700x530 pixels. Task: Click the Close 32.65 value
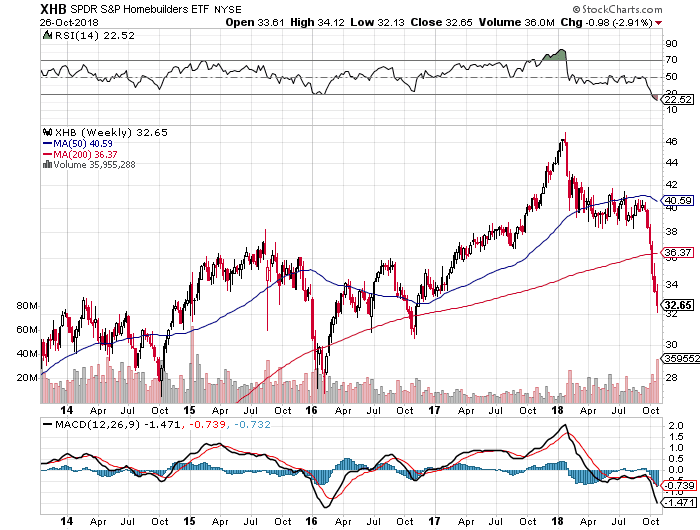442,22
